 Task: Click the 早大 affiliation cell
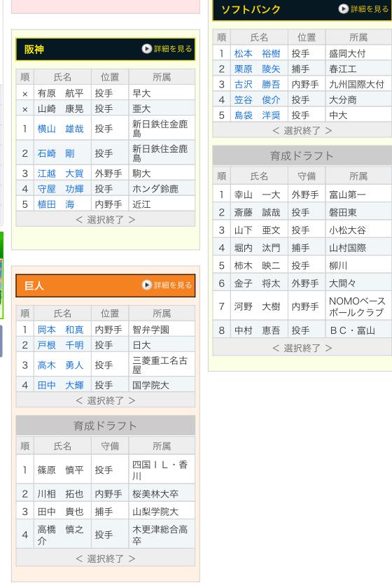pos(162,93)
